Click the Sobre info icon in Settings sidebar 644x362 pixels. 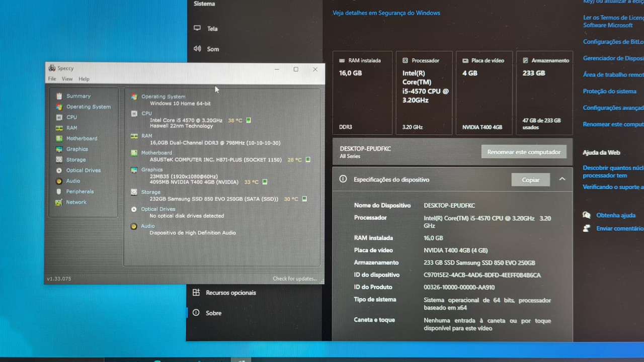tap(196, 313)
